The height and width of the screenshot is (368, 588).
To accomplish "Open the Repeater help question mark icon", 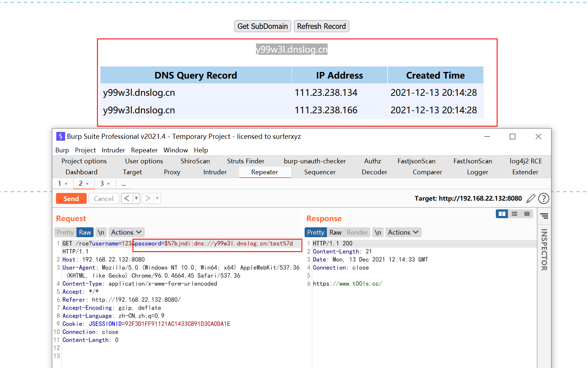I will click(x=544, y=198).
